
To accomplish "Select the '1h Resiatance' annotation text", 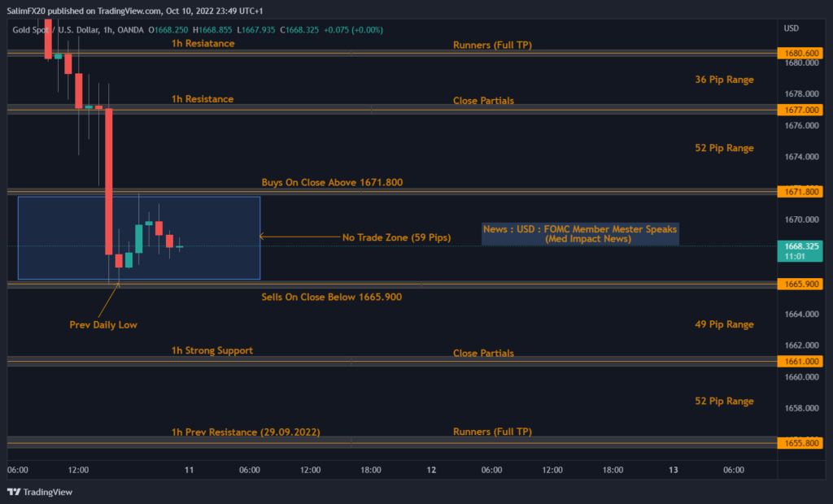I will pyautogui.click(x=203, y=44).
